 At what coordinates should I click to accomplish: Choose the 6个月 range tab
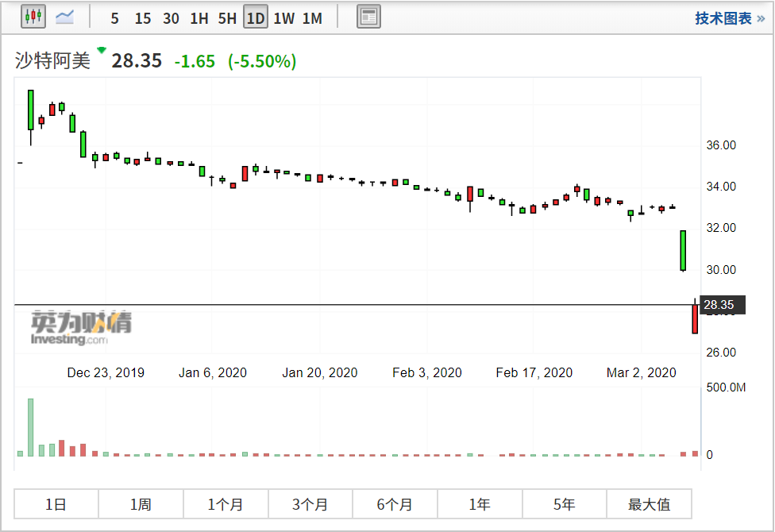395,504
